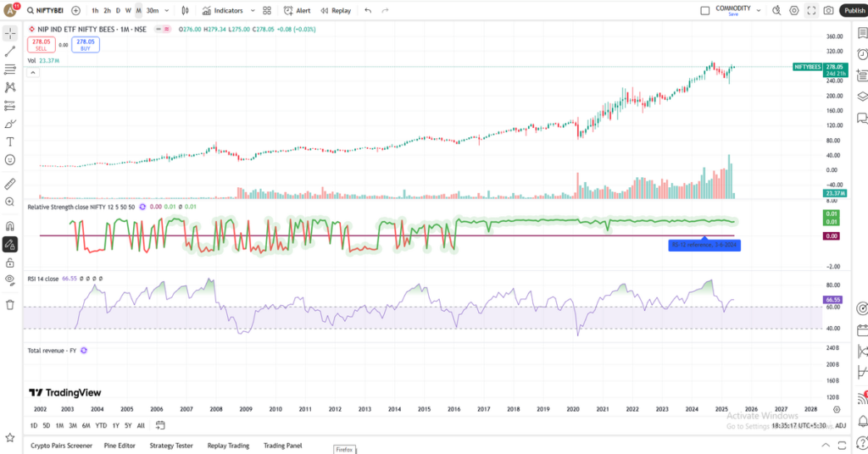The width and height of the screenshot is (868, 454).
Task: Expand the indicators favorites dropdown arrow
Action: [253, 10]
